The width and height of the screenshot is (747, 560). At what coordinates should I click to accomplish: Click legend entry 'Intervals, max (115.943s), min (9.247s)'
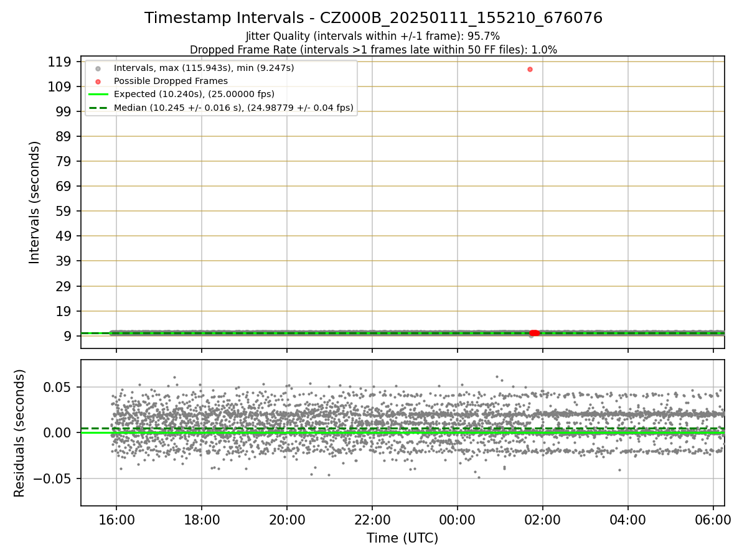[x=204, y=67]
